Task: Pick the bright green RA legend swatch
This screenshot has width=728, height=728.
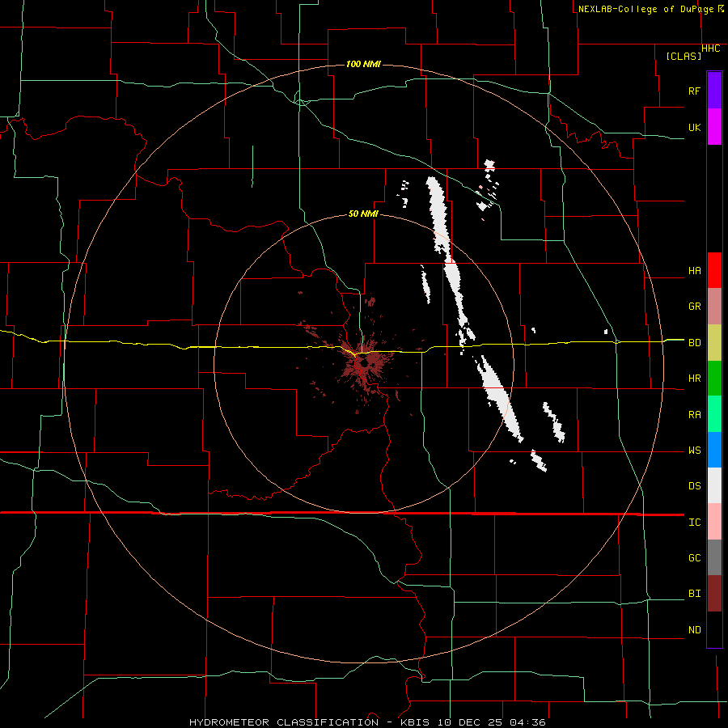Action: [714, 414]
